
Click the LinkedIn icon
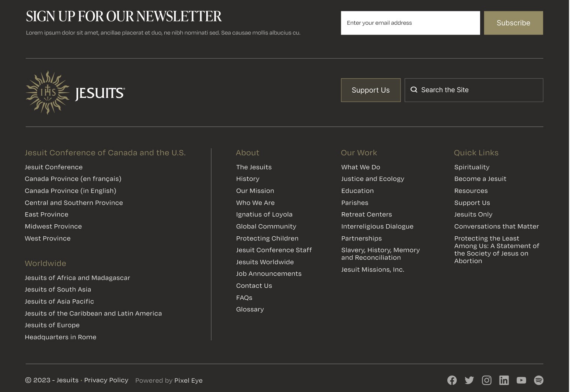pos(504,380)
